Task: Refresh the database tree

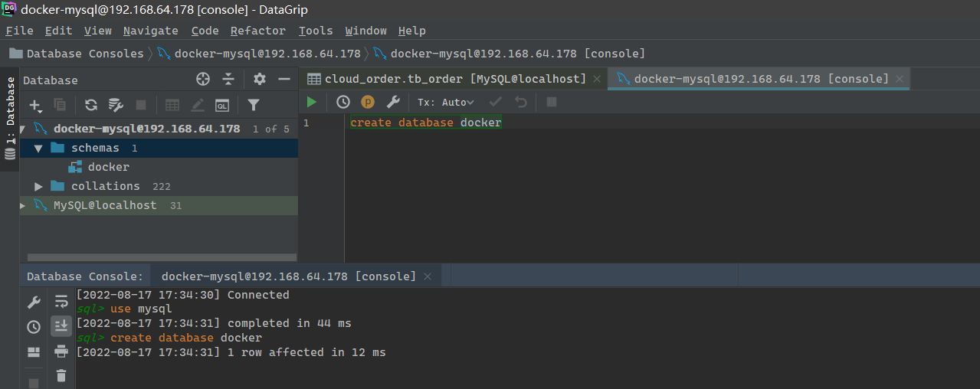Action: tap(91, 105)
